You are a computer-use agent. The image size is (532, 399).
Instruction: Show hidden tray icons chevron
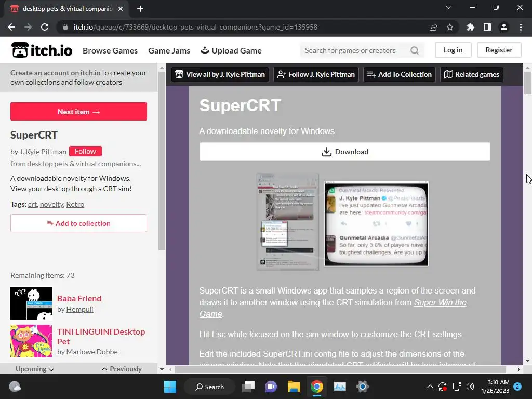[430, 387]
